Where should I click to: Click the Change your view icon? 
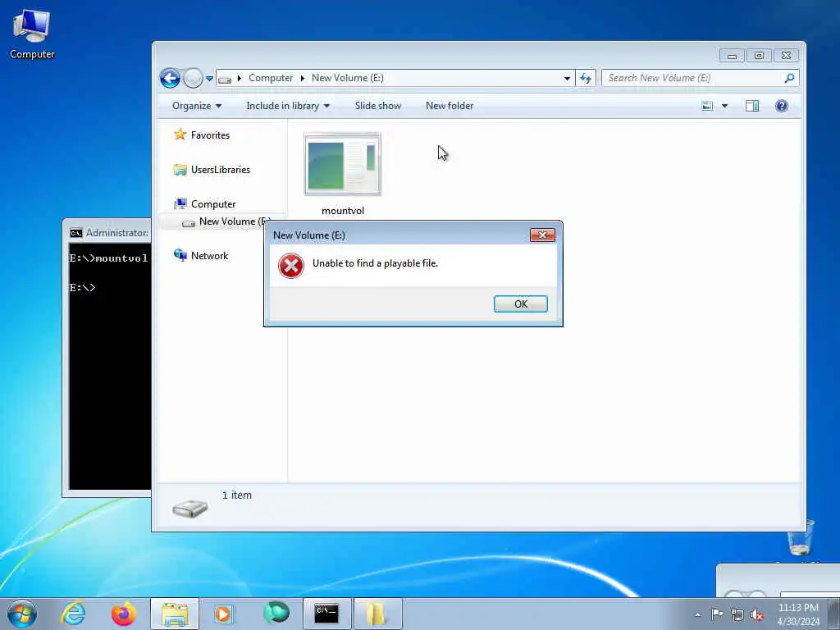[x=707, y=106]
